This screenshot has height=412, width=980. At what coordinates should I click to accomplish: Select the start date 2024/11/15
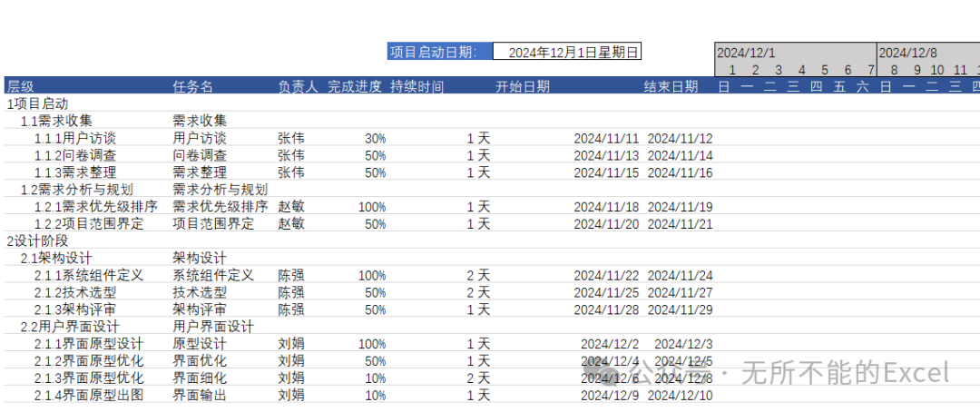click(x=606, y=173)
